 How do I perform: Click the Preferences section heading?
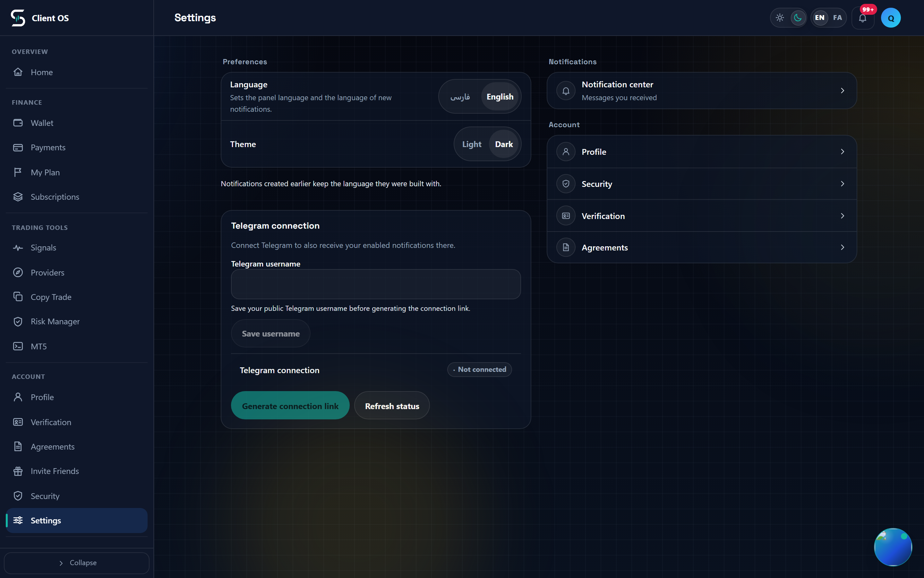pos(245,62)
